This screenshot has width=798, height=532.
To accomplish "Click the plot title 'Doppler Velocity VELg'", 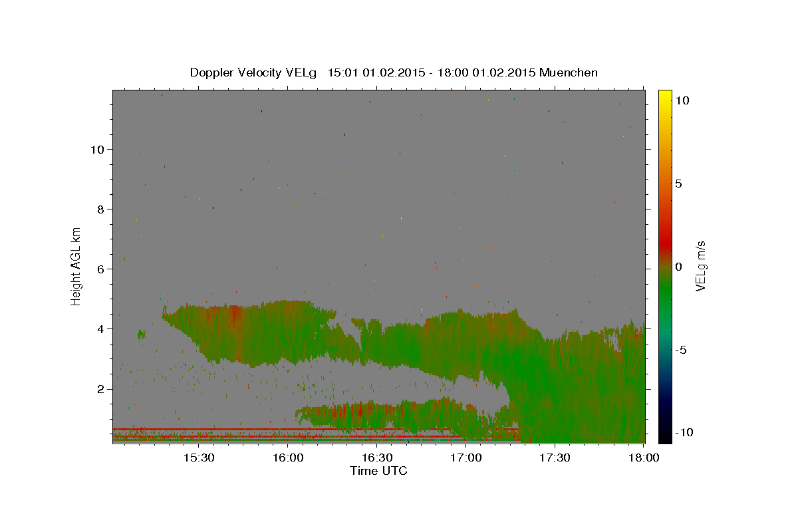I will tap(255, 72).
